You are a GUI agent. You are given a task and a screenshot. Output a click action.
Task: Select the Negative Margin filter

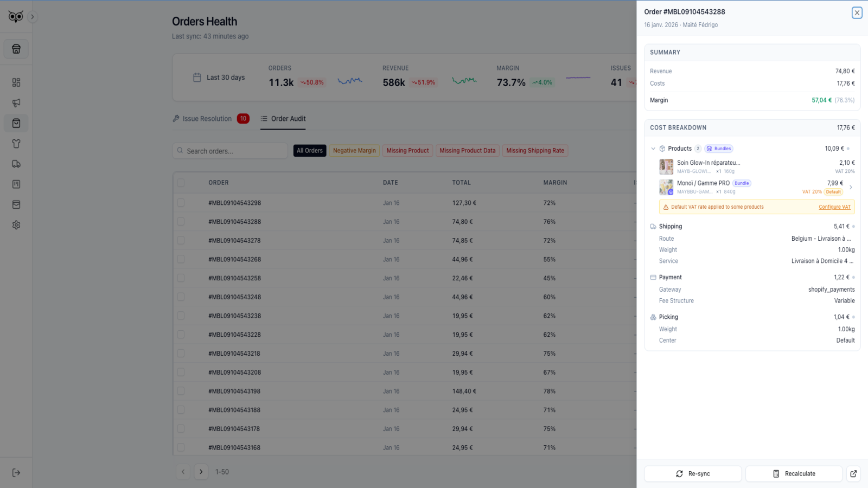[354, 151]
